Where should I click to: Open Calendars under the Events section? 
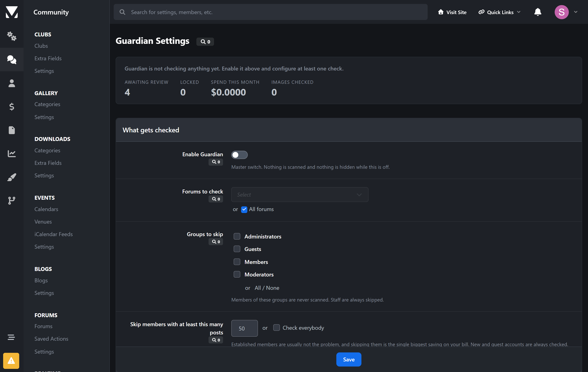tap(46, 209)
